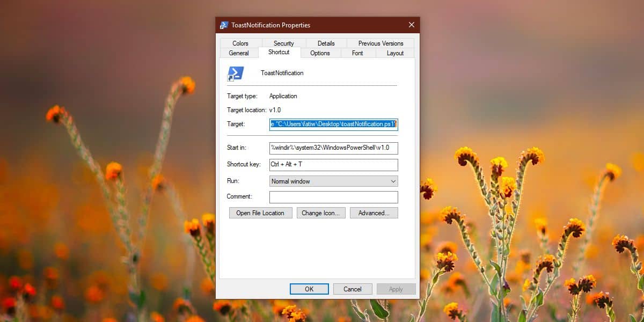Viewport: 644px width, 322px height.
Task: Confirm with the OK button
Action: (x=309, y=289)
